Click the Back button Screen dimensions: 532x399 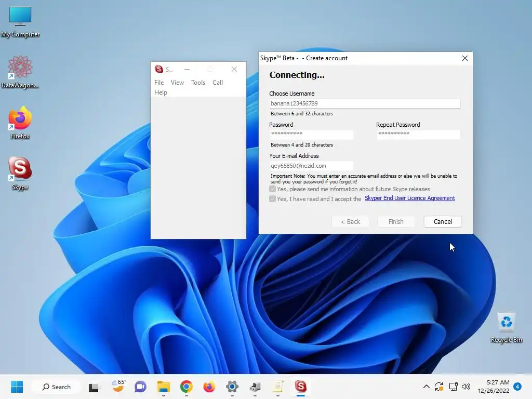[x=350, y=221]
